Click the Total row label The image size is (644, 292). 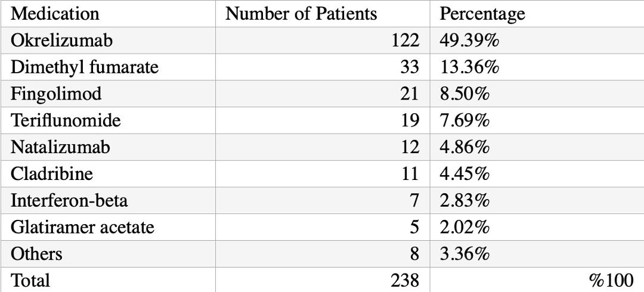click(108, 280)
